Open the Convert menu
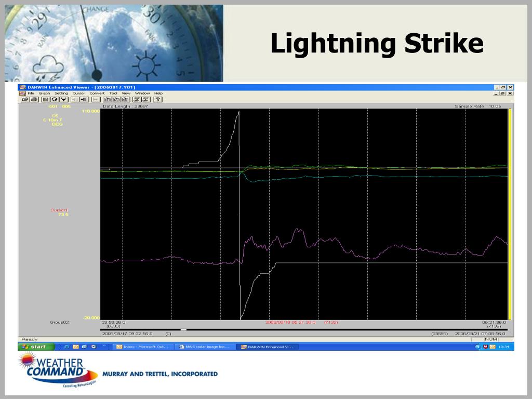This screenshot has height=399, width=532. click(x=97, y=94)
